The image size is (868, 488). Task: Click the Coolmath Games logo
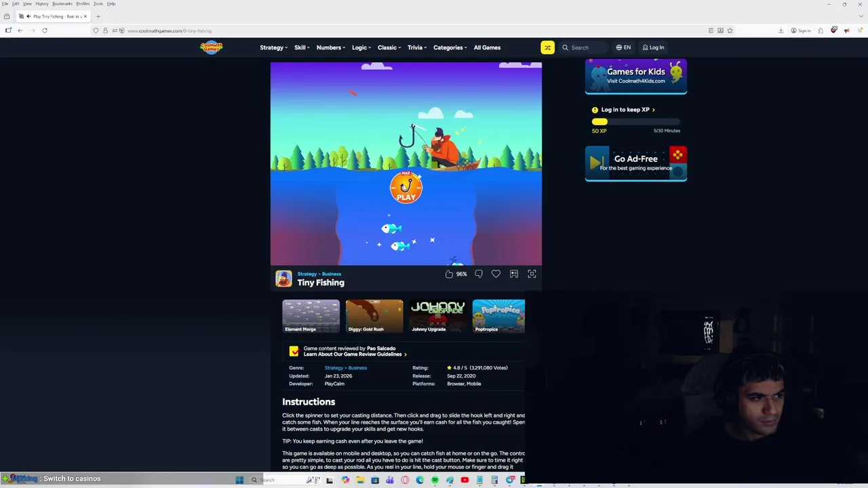[211, 47]
